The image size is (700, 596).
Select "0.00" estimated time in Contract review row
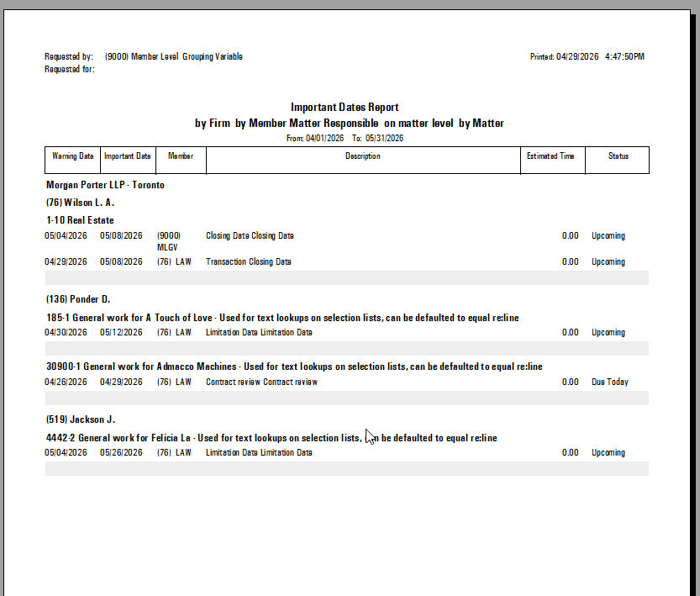[x=571, y=382]
